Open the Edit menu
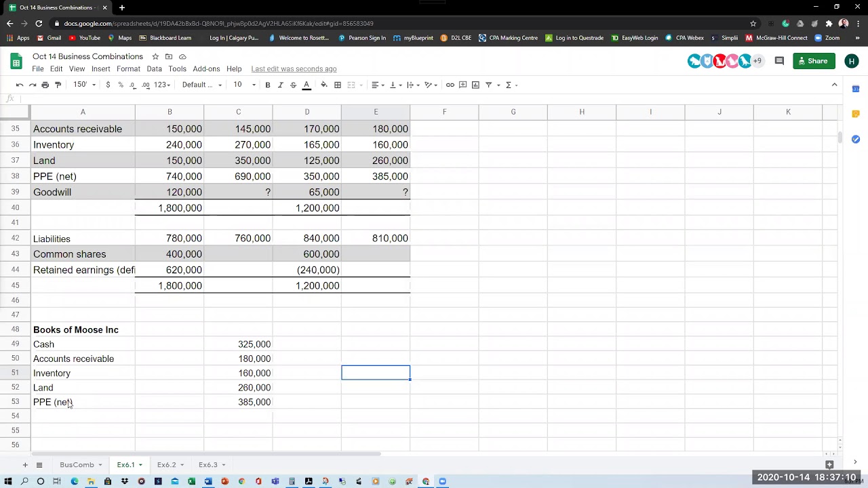Screen dimensions: 868x488 (56, 69)
